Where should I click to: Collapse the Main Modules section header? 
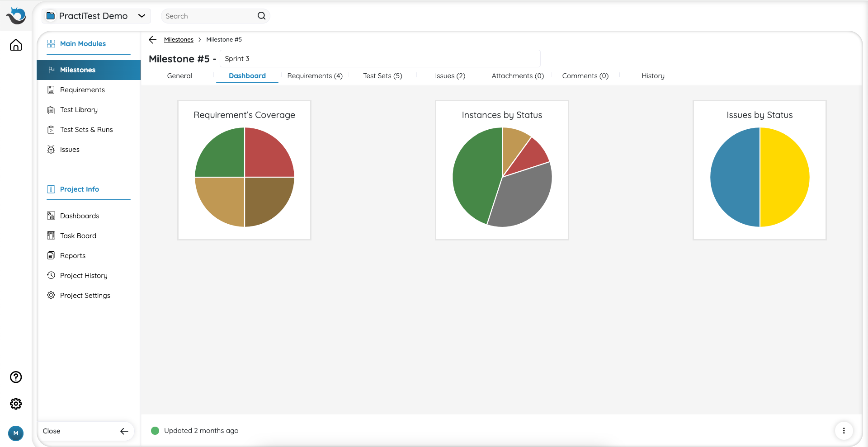tap(83, 44)
